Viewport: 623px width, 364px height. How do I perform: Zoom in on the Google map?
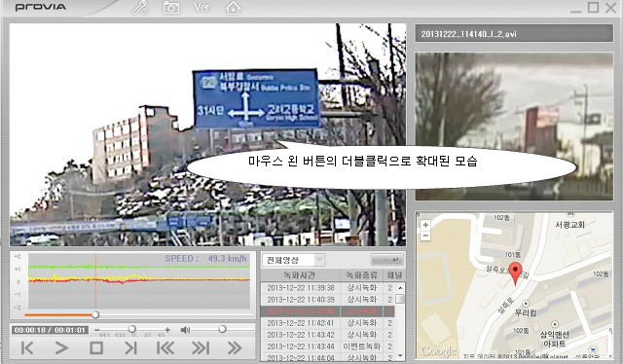pos(425,225)
